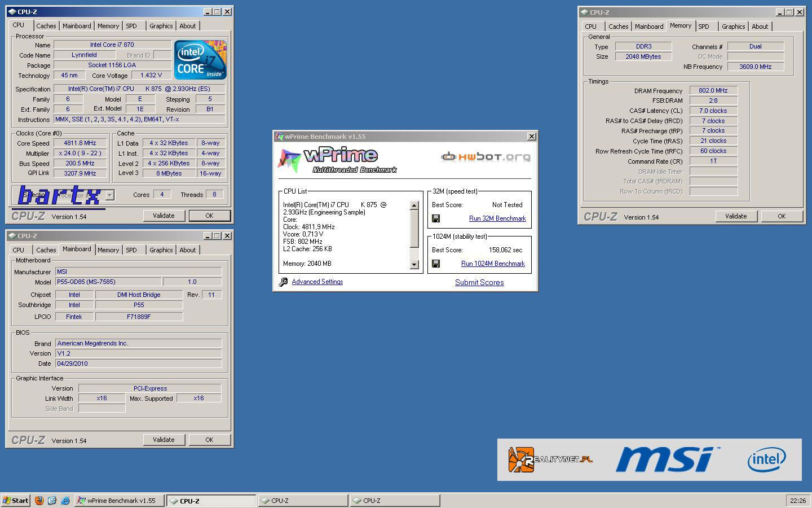Click the Core Speed value 4811.8 MHz
Image resolution: width=812 pixels, height=508 pixels.
(80, 143)
